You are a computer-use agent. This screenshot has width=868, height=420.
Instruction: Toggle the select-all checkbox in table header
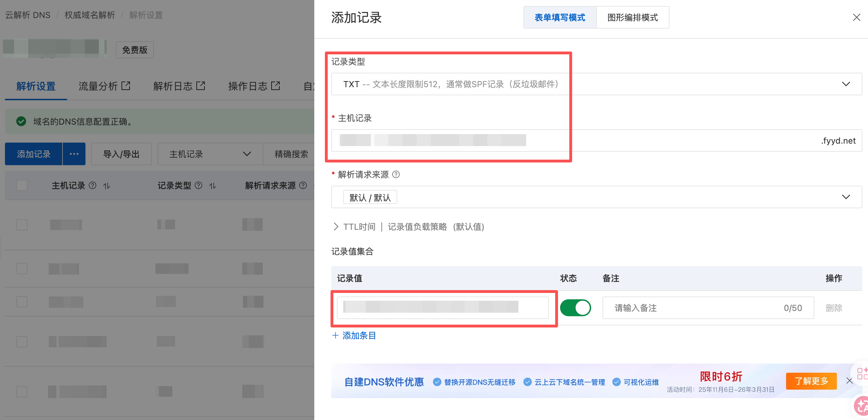pyautogui.click(x=22, y=185)
